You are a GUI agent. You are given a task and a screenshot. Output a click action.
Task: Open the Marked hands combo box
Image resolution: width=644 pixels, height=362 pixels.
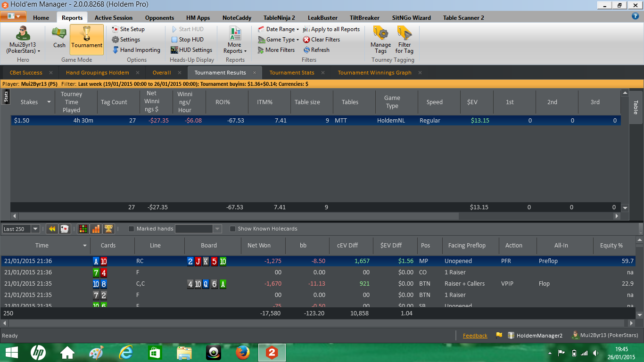coord(198,229)
